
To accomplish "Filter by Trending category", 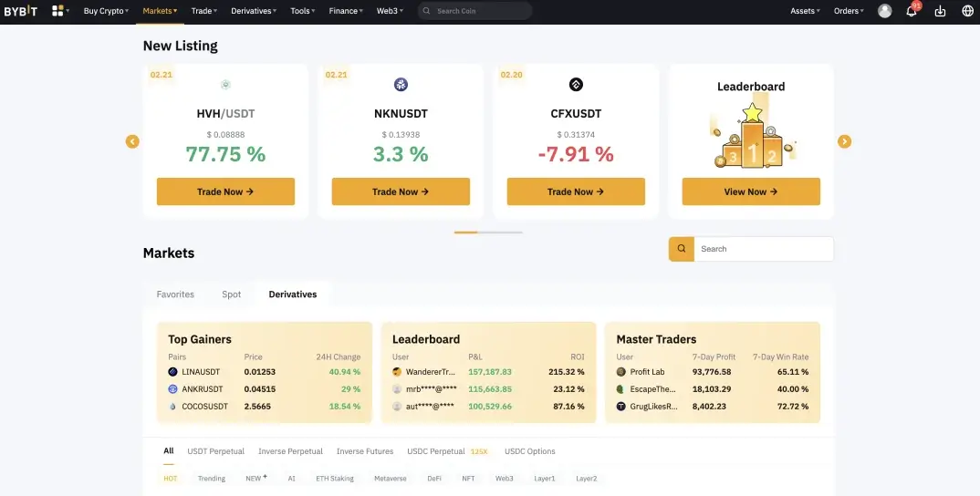I will click(x=212, y=479).
